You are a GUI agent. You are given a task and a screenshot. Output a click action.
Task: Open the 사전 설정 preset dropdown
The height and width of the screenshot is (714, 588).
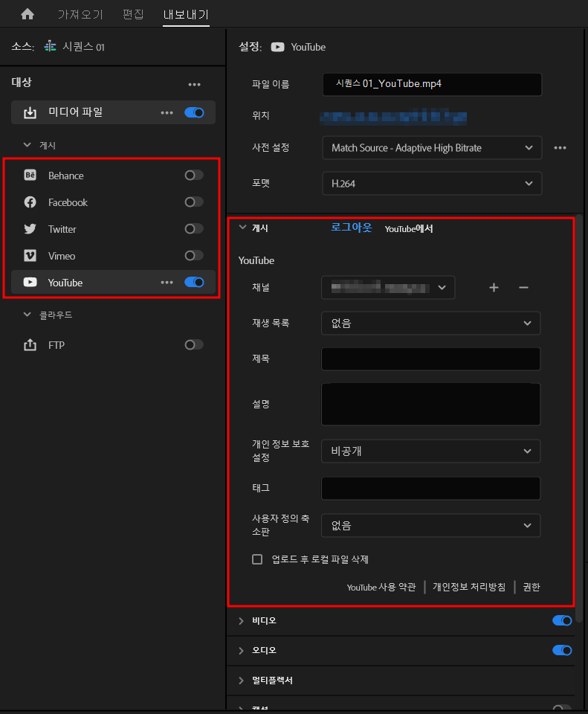432,147
